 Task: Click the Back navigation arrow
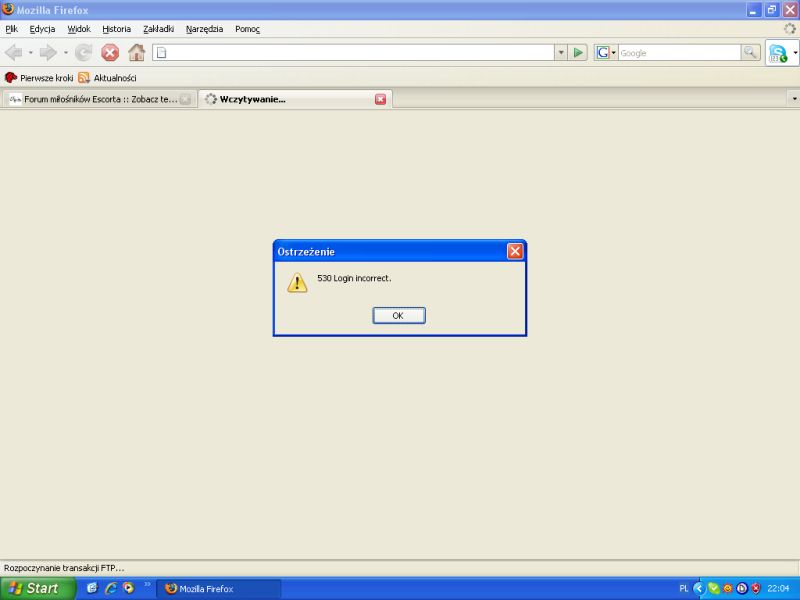pyautogui.click(x=14, y=53)
